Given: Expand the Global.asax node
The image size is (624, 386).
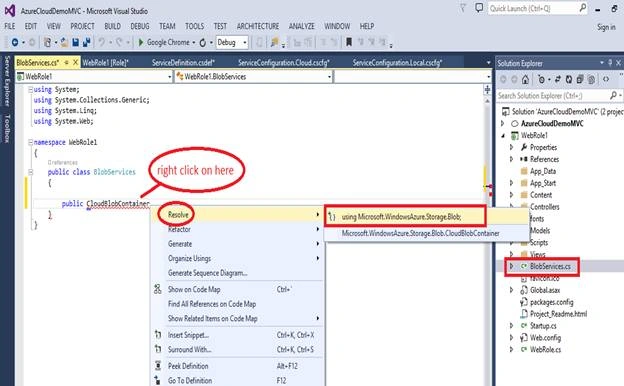Looking at the screenshot, I should pos(512,290).
